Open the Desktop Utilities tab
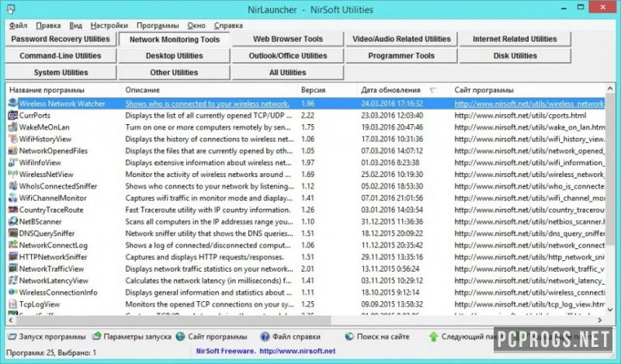621x364 pixels. pos(174,55)
